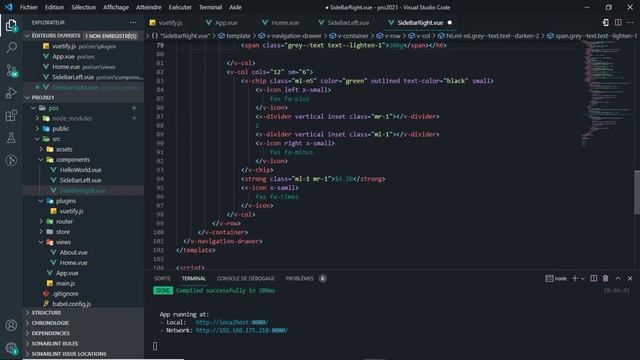Open editor more actions ellipsis
Viewport: 640px width, 360px height.
(630, 22)
